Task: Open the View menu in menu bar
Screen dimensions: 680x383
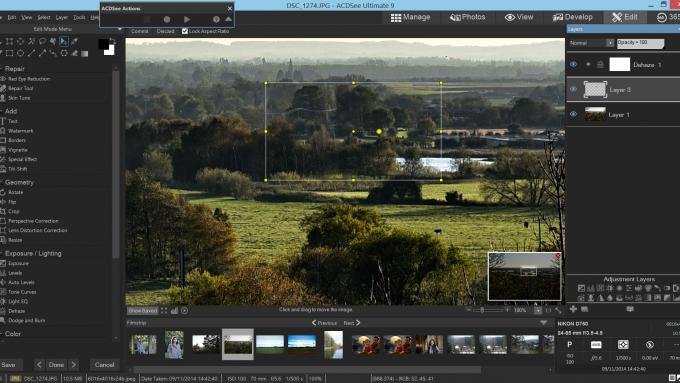Action: tap(27, 17)
